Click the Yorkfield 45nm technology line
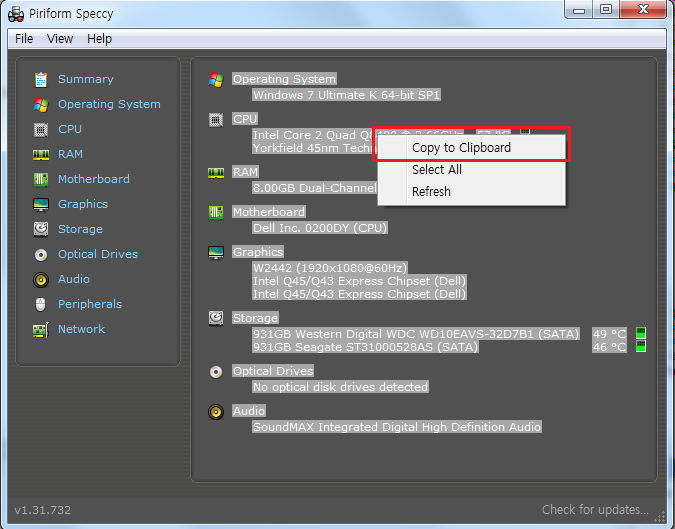Image resolution: width=675 pixels, height=529 pixels. point(314,148)
